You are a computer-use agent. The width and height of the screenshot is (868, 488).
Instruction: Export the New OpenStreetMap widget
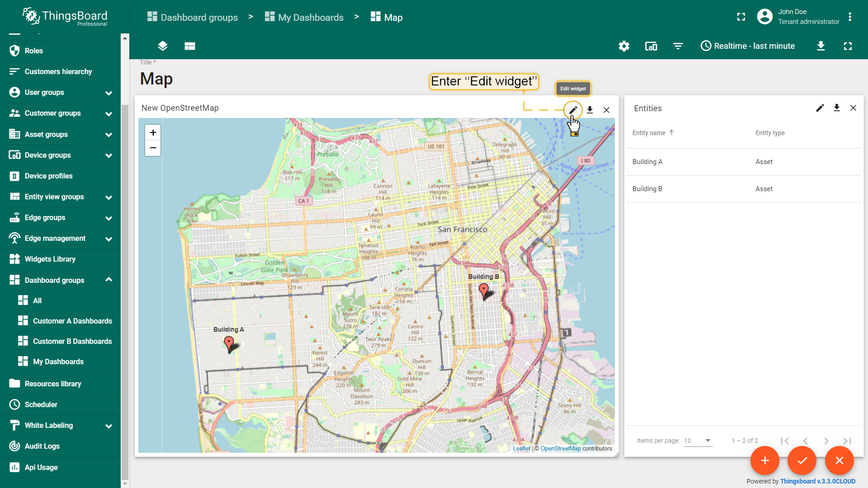(590, 110)
